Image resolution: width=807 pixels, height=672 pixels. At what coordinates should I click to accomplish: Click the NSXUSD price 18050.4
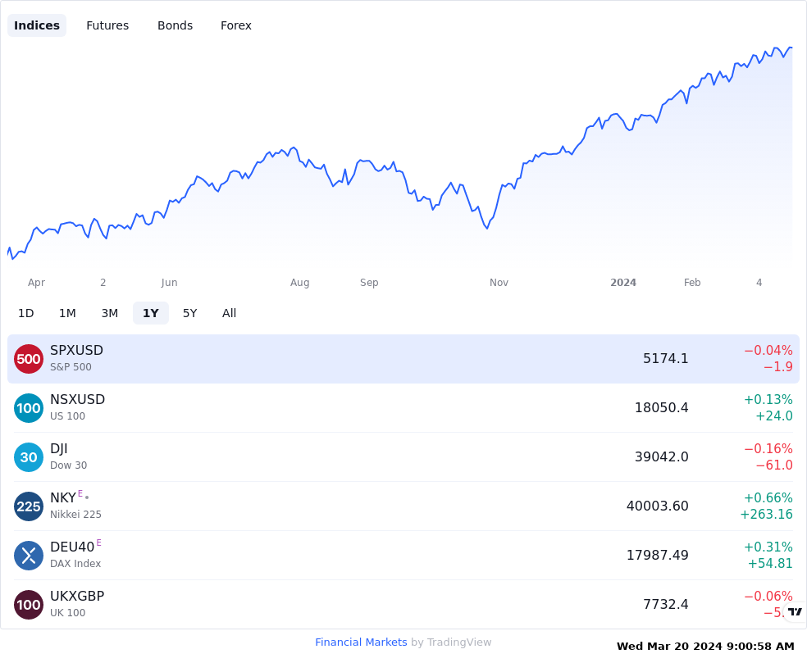point(661,408)
